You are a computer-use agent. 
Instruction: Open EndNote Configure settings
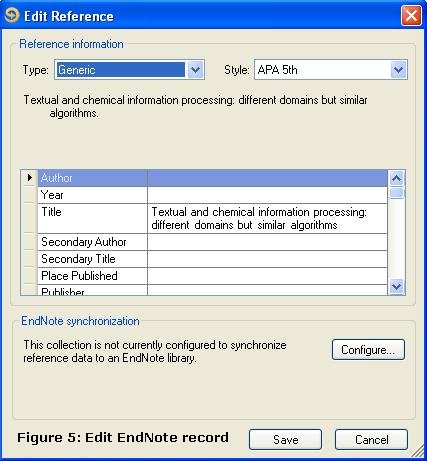(368, 350)
